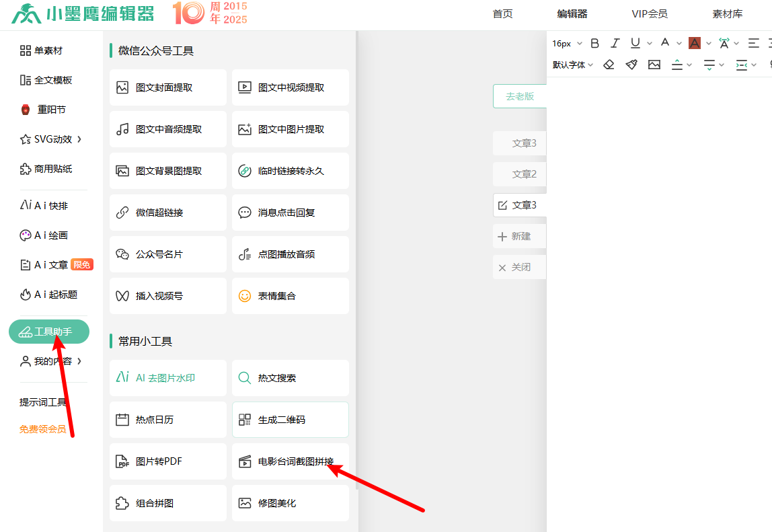Image resolution: width=772 pixels, height=532 pixels.
Task: Click the 工具助手 sidebar button
Action: [48, 332]
